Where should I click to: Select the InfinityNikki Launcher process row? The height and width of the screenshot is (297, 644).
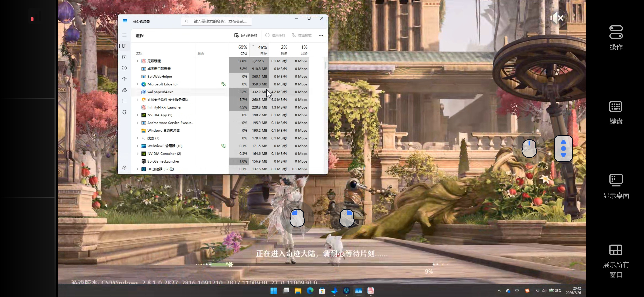coord(220,107)
